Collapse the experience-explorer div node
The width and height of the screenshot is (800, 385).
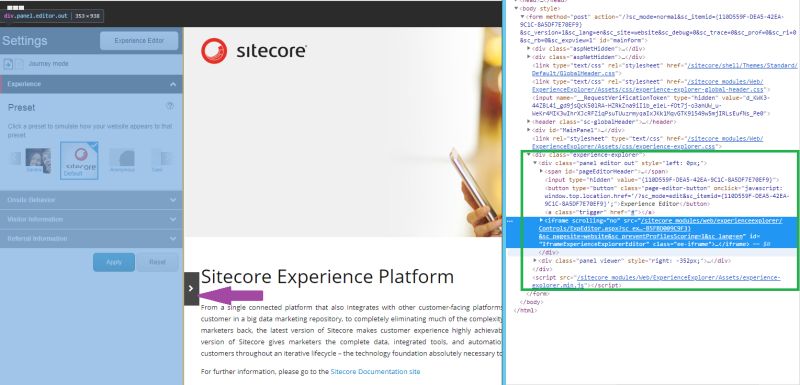(529, 155)
